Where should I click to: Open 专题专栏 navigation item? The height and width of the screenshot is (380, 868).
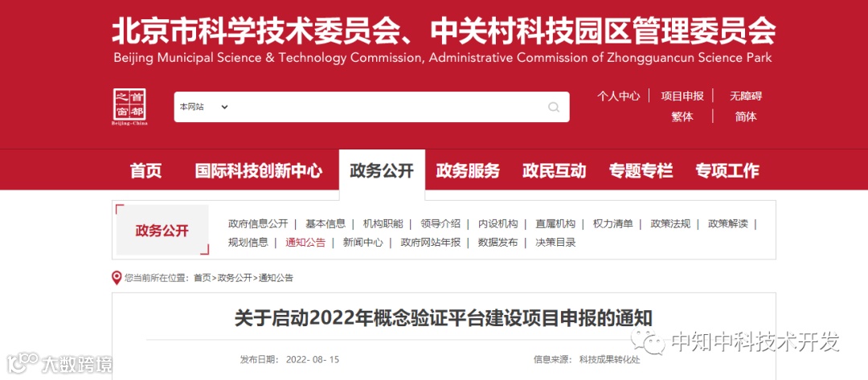coord(641,170)
